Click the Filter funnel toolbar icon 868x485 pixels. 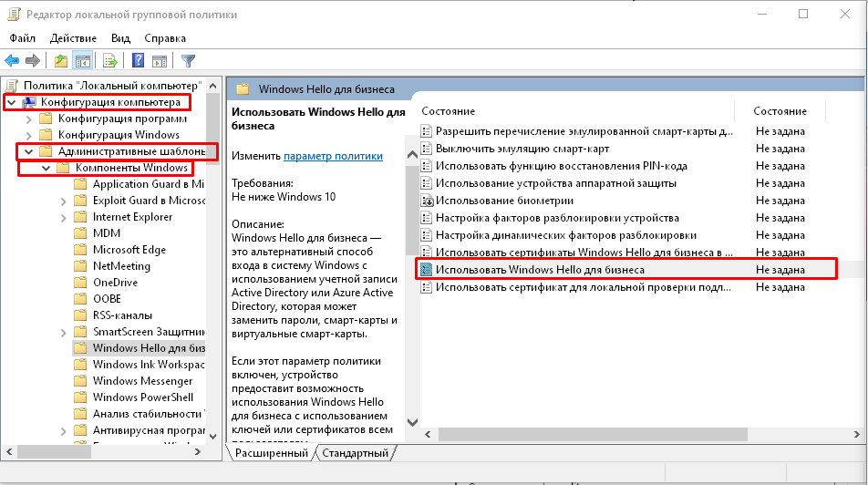(188, 61)
